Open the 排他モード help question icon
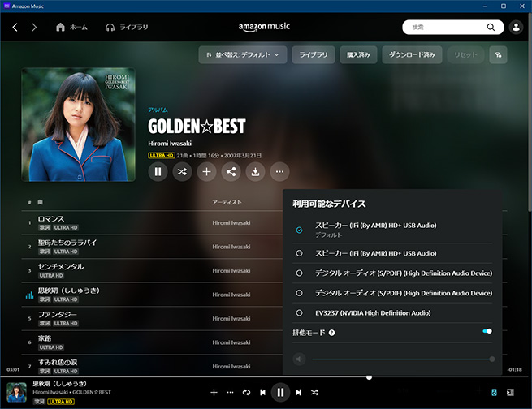Viewport: 532px width, 409px height. [x=332, y=333]
